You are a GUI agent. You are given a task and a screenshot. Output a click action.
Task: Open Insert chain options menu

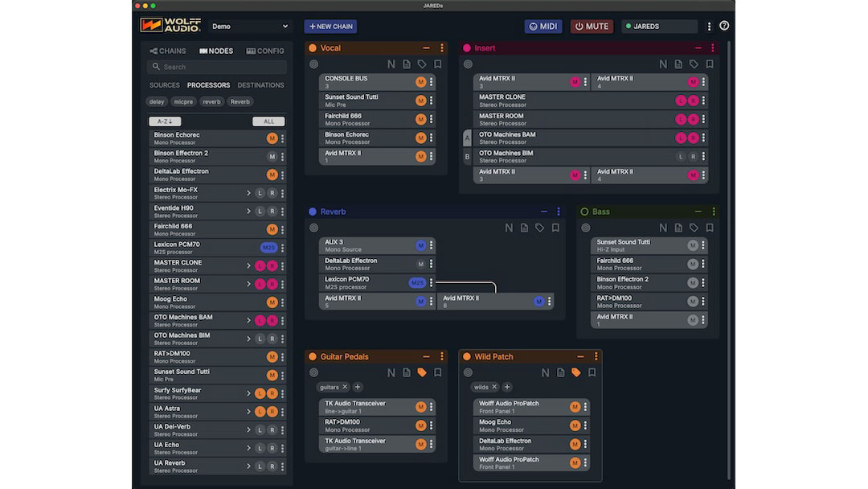coord(712,48)
